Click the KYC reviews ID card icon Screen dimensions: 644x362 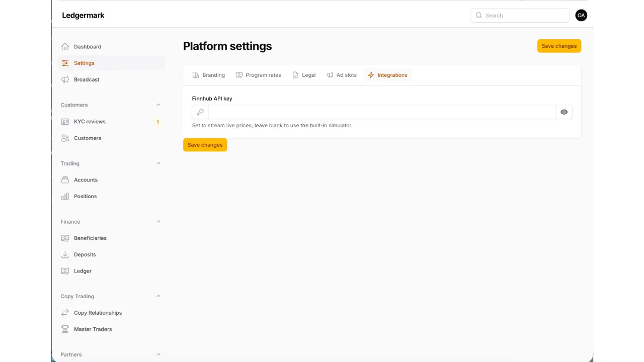[65, 122]
